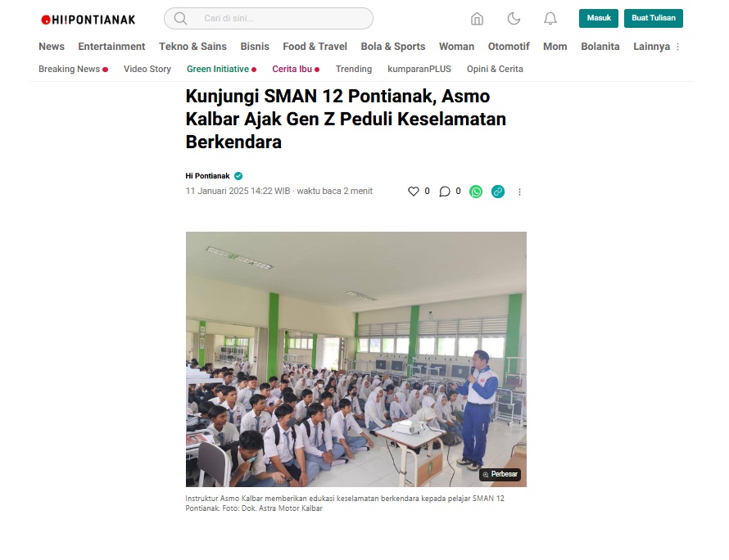Go to Bola & Sports section

tap(393, 47)
